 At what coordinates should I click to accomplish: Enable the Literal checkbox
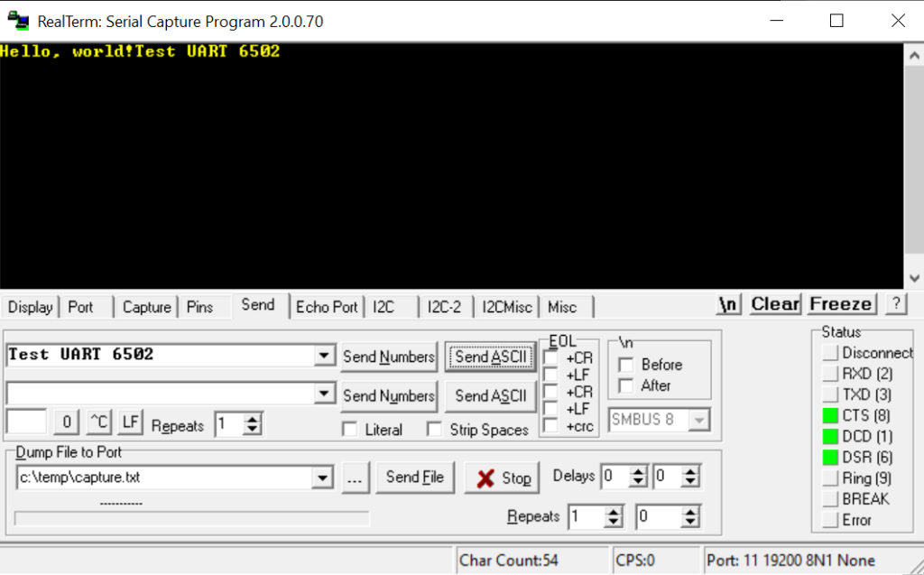point(350,430)
